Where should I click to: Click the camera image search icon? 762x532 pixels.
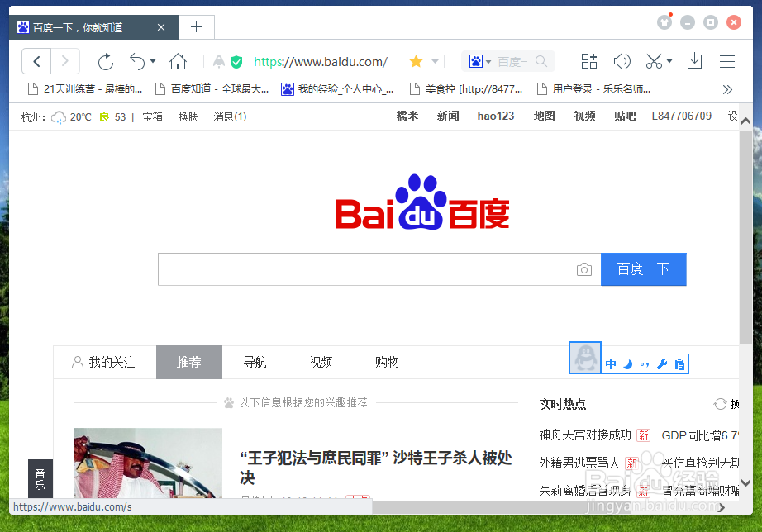[x=584, y=269]
